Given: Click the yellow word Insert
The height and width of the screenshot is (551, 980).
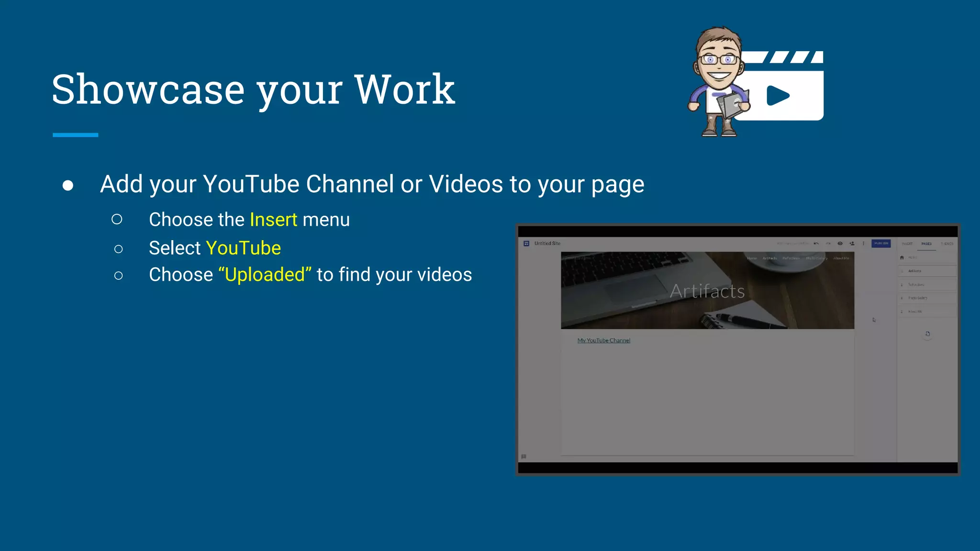Looking at the screenshot, I should coord(273,220).
